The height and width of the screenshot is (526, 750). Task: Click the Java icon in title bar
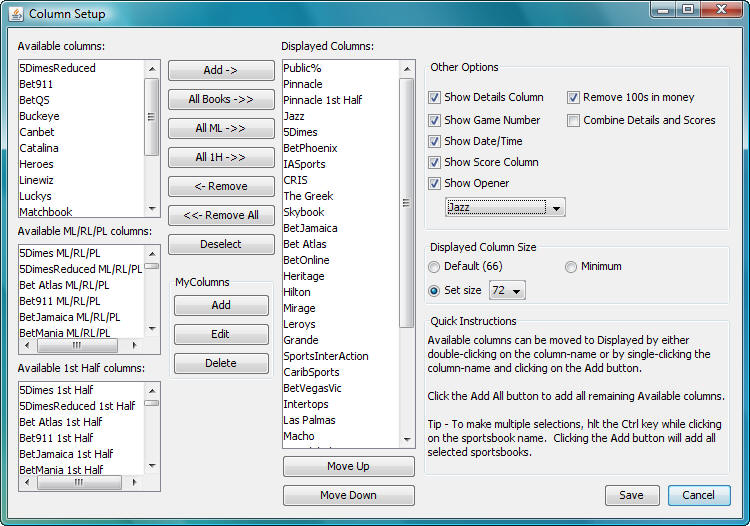click(16, 14)
